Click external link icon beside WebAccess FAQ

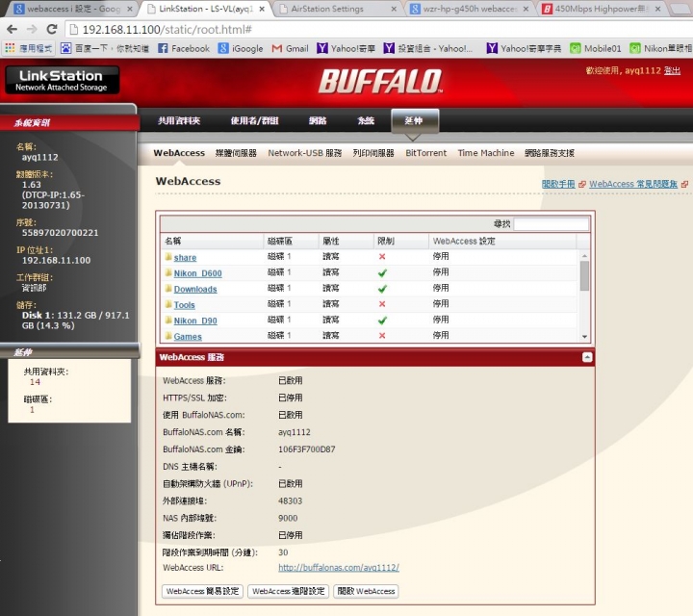click(684, 184)
